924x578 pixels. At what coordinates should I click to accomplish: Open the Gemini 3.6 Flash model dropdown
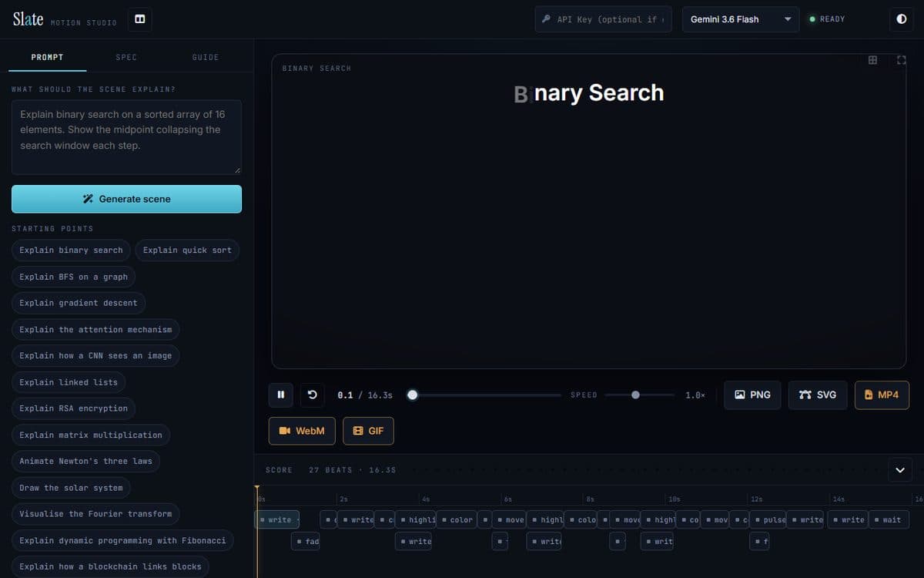[741, 19]
